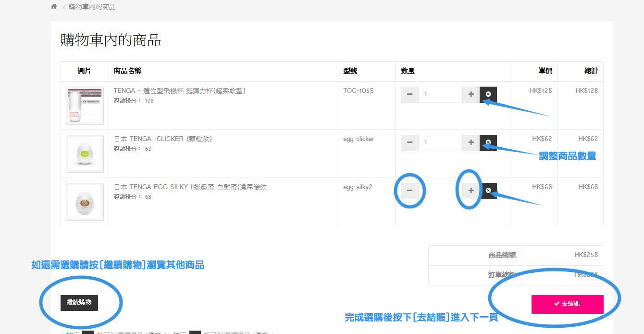The width and height of the screenshot is (644, 334).
Task: Open the 日本 TENGA -CLICKER product link
Action: click(163, 139)
